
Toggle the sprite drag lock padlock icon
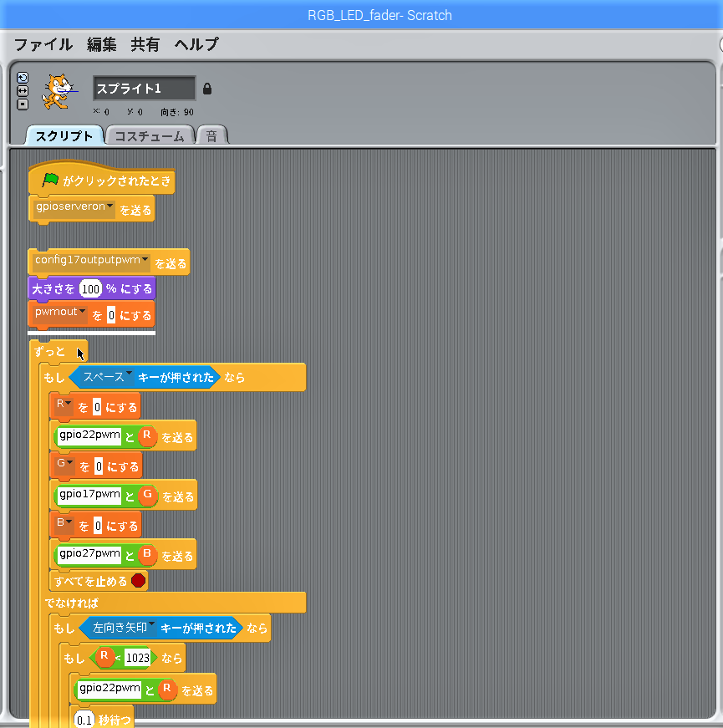[x=207, y=89]
